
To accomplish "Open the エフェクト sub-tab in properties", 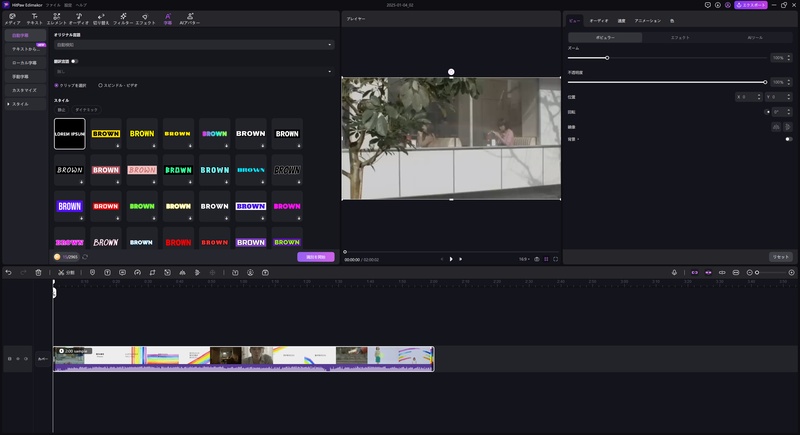I will [680, 38].
